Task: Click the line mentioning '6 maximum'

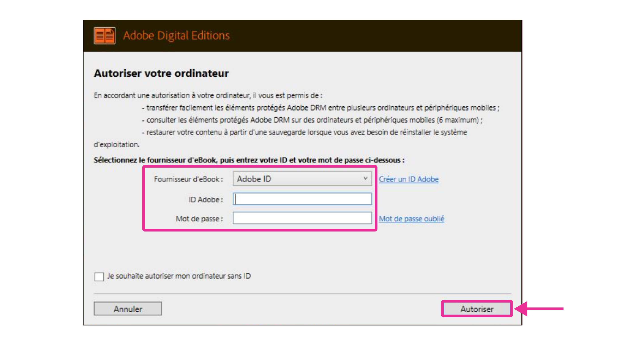Action: click(312, 120)
